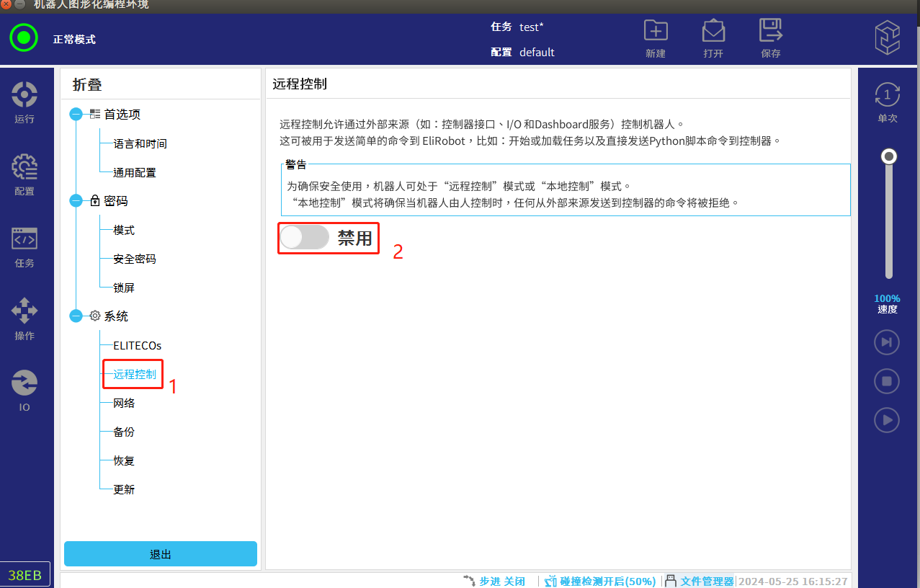Open the 运行 (Run) sidebar icon
Screen dimensions: 920x588
(x=24, y=102)
